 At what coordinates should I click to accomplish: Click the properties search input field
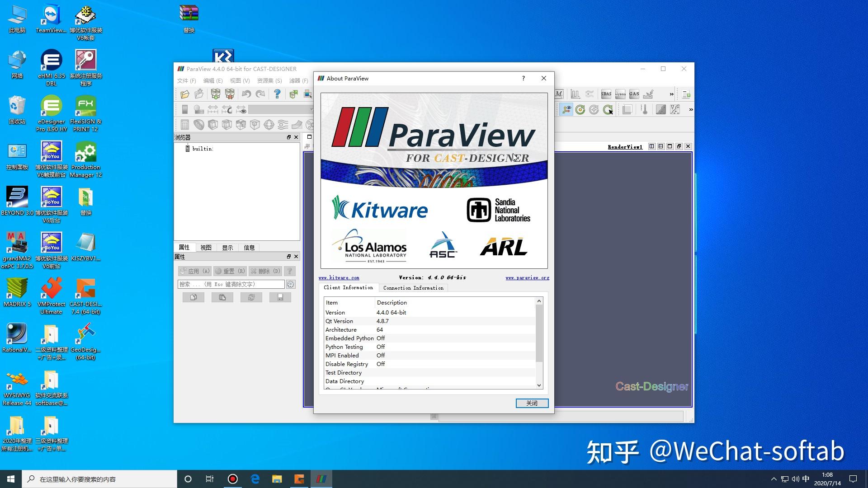point(231,284)
